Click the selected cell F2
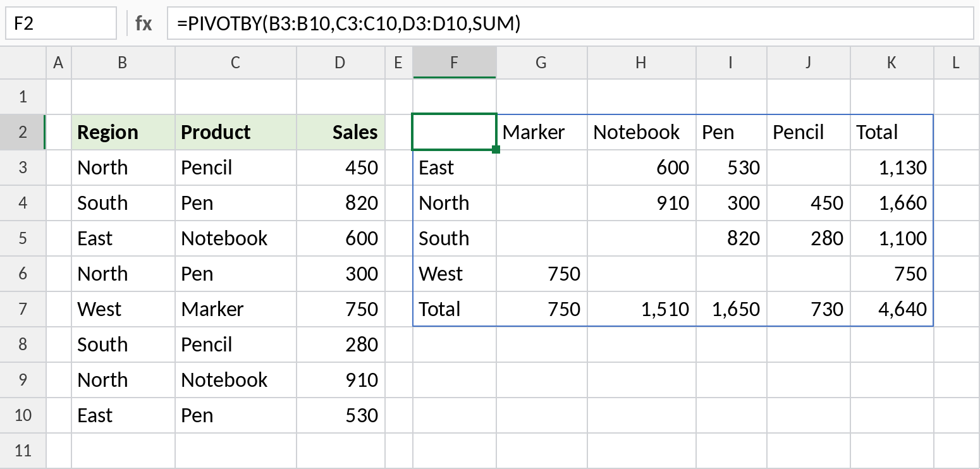The height and width of the screenshot is (469, 980). [455, 132]
